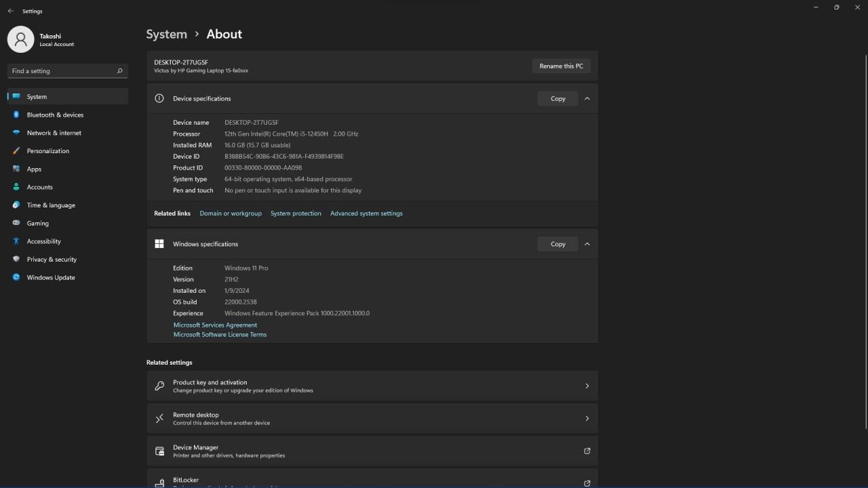This screenshot has width=868, height=488.
Task: Click the Installed RAM value 16.0 GB
Action: pos(258,145)
